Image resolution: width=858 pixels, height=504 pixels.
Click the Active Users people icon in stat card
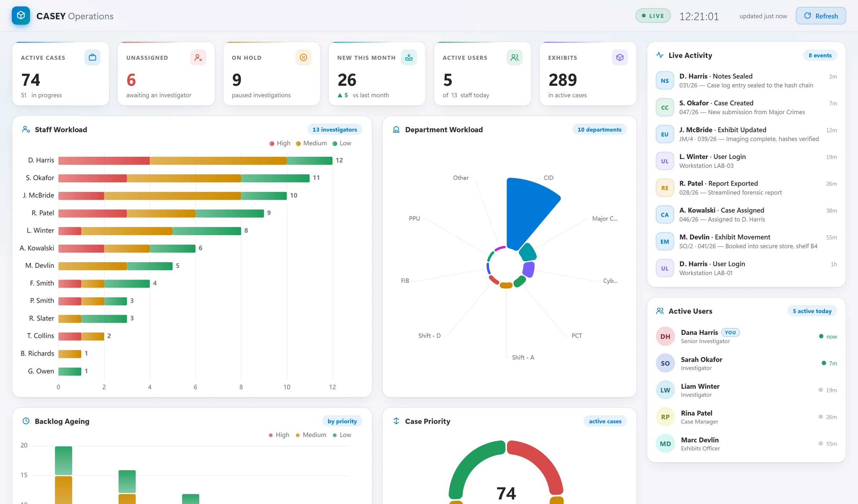point(514,57)
